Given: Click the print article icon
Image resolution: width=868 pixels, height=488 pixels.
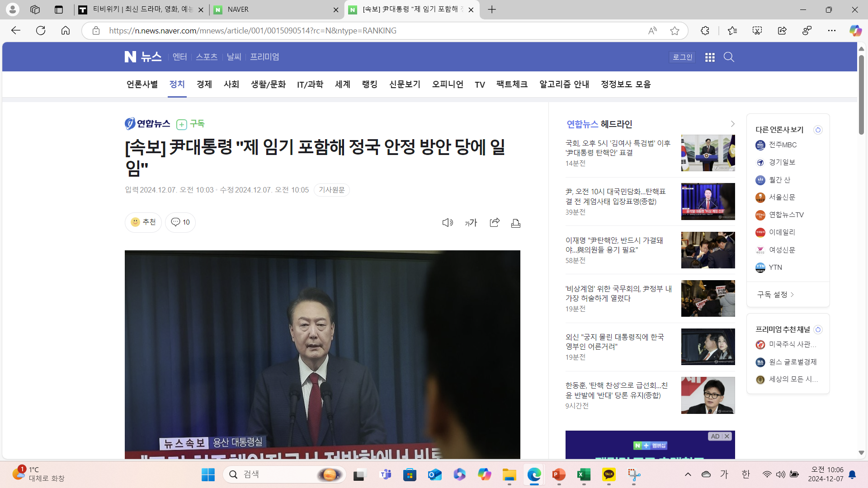Looking at the screenshot, I should point(516,223).
